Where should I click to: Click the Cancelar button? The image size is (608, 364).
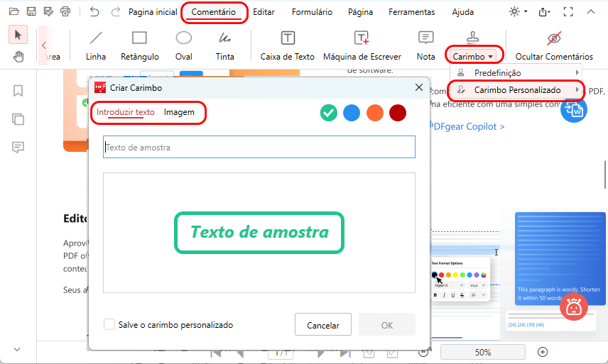coord(323,324)
